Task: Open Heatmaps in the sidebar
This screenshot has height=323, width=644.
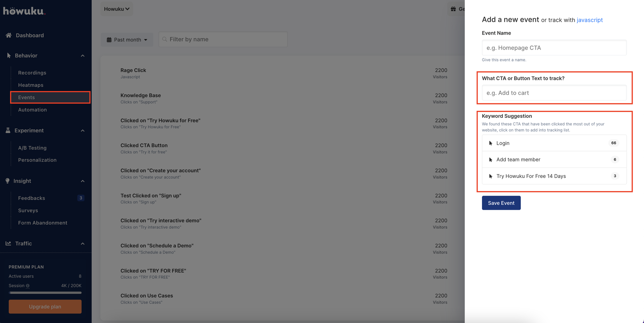Action: coord(31,85)
